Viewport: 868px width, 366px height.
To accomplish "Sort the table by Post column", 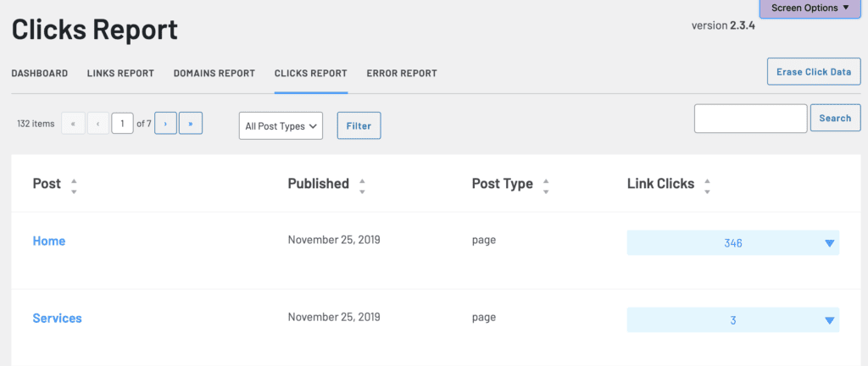I will click(x=55, y=184).
